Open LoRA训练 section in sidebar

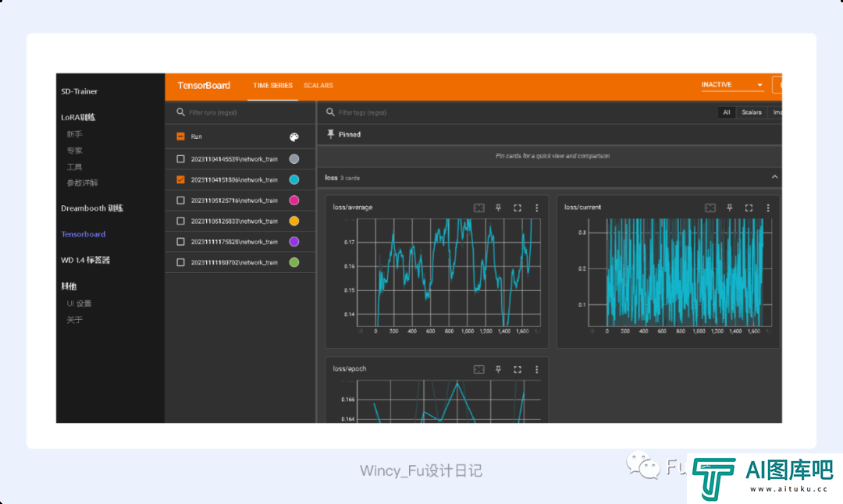78,117
